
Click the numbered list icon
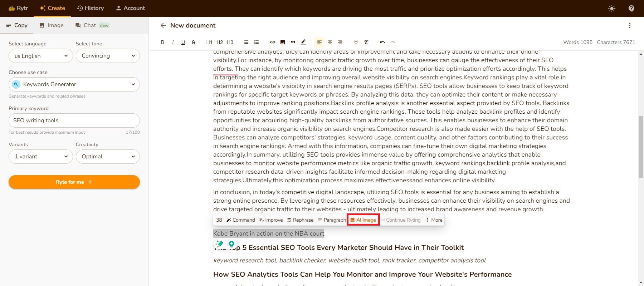point(256,42)
